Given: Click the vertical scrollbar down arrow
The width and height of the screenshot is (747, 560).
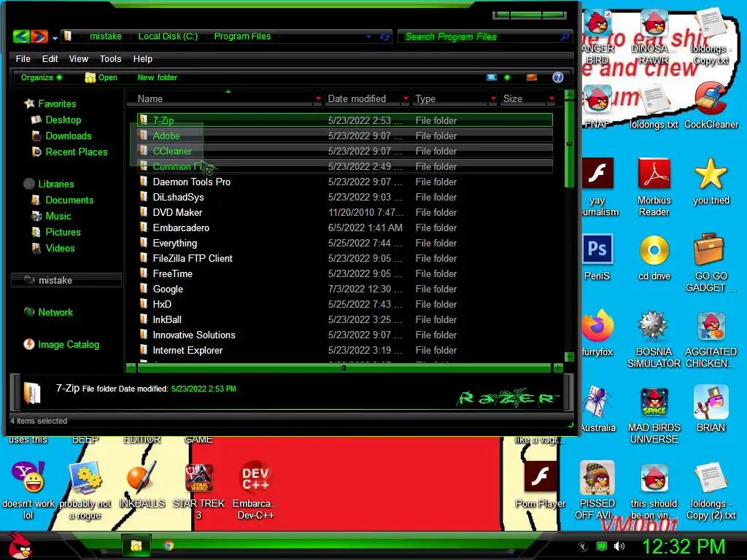Looking at the screenshot, I should (x=569, y=357).
